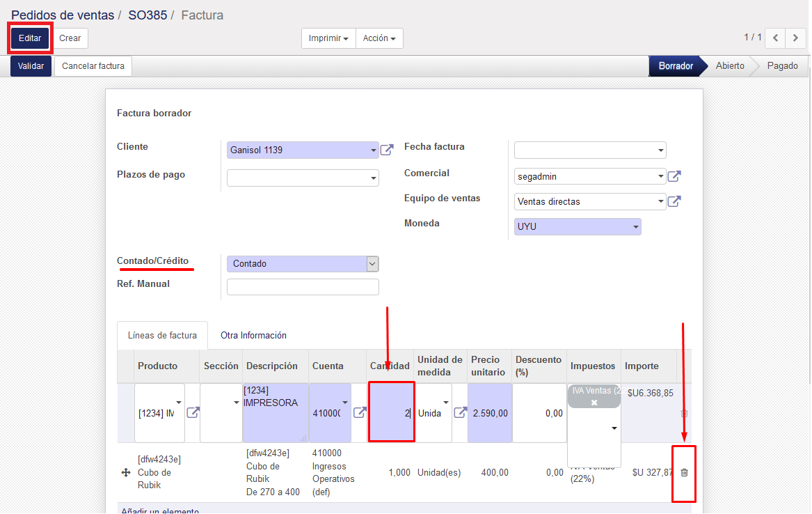
Task: Open the Imprimir menu
Action: 328,38
